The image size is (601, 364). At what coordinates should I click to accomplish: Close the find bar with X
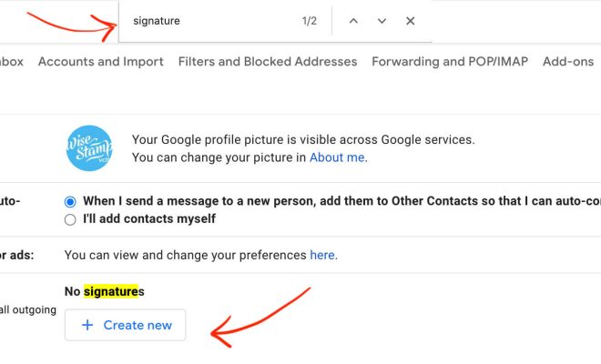point(410,21)
